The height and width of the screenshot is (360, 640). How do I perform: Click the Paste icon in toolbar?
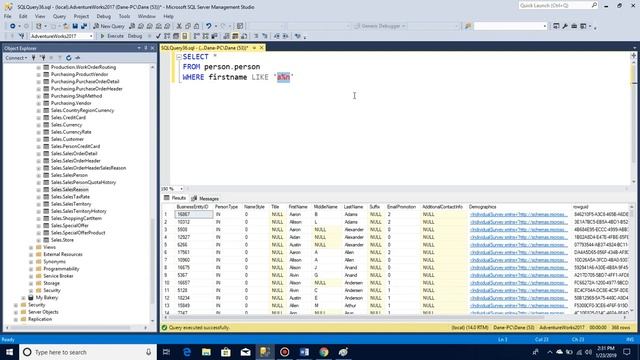click(x=196, y=26)
